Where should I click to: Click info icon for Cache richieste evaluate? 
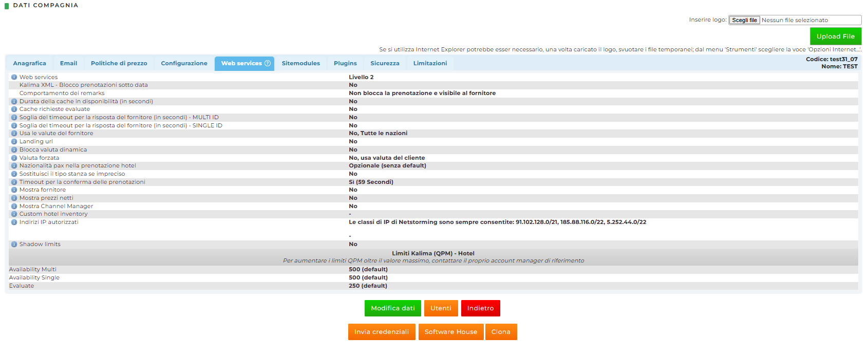coord(14,109)
